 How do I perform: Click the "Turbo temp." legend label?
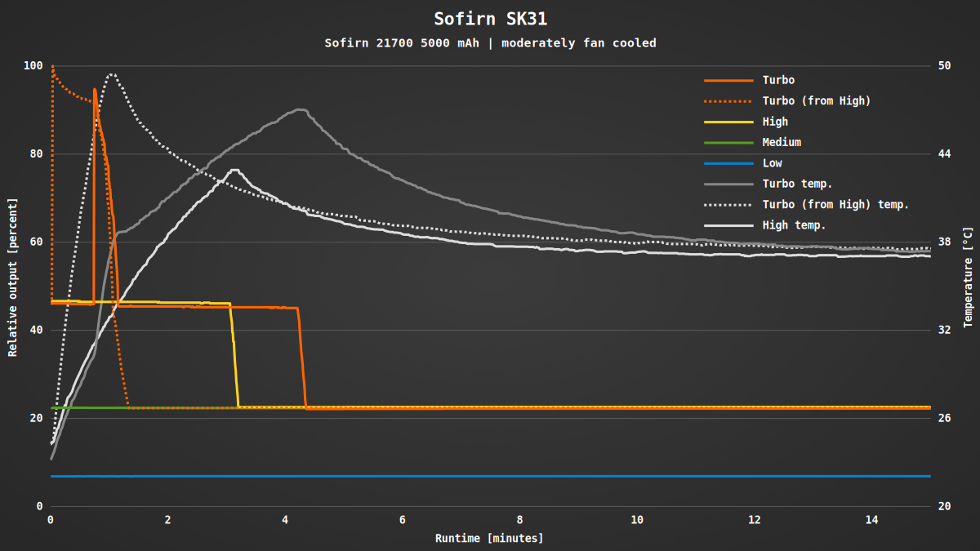(x=797, y=184)
